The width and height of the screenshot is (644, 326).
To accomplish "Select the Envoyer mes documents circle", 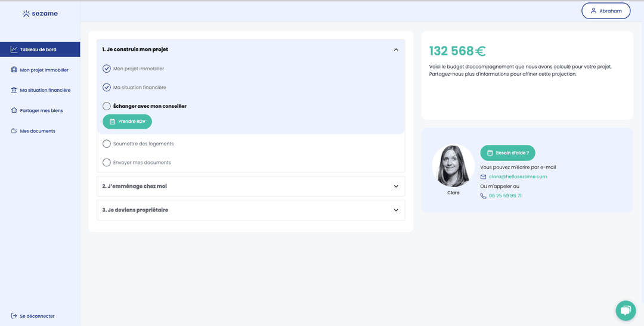I will click(106, 163).
